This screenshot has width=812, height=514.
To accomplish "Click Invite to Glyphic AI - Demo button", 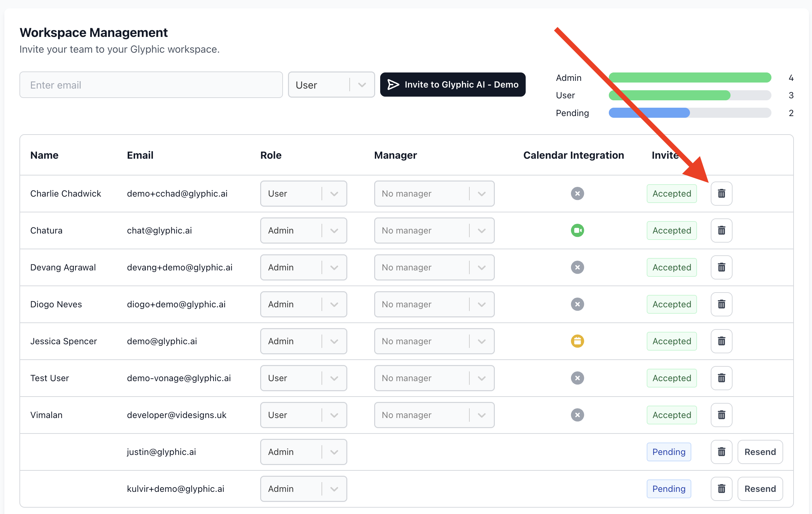I will click(453, 85).
